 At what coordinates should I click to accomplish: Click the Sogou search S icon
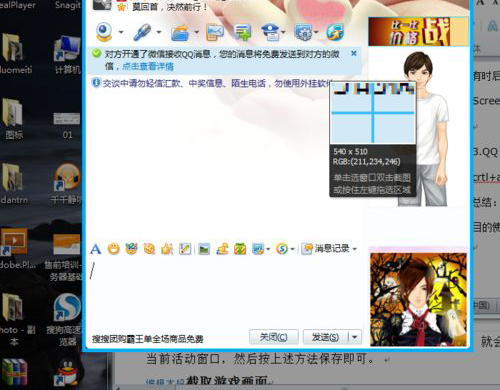282,249
